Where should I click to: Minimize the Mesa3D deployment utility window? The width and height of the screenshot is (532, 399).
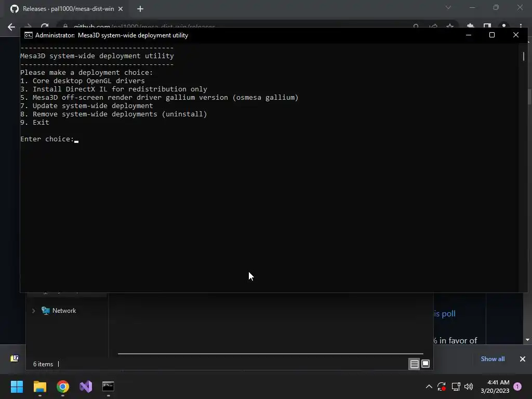click(x=469, y=35)
